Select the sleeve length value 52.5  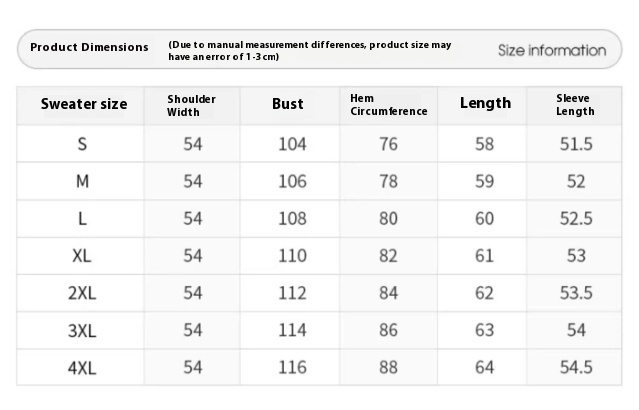click(x=575, y=219)
